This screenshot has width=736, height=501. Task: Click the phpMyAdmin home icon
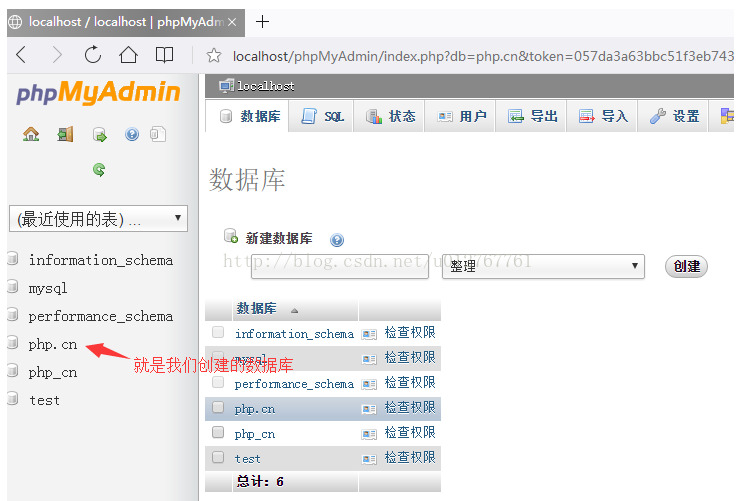pyautogui.click(x=31, y=134)
